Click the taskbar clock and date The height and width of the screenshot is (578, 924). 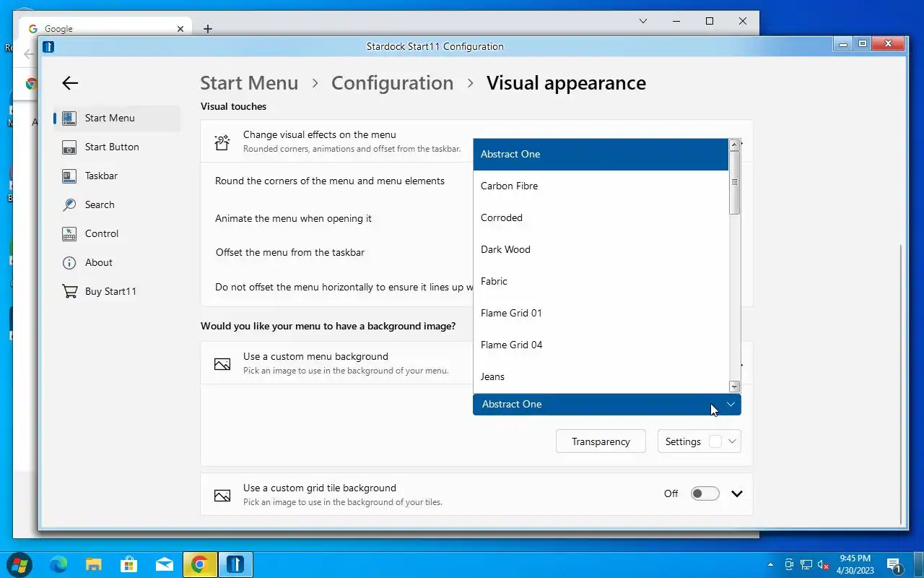[855, 564]
